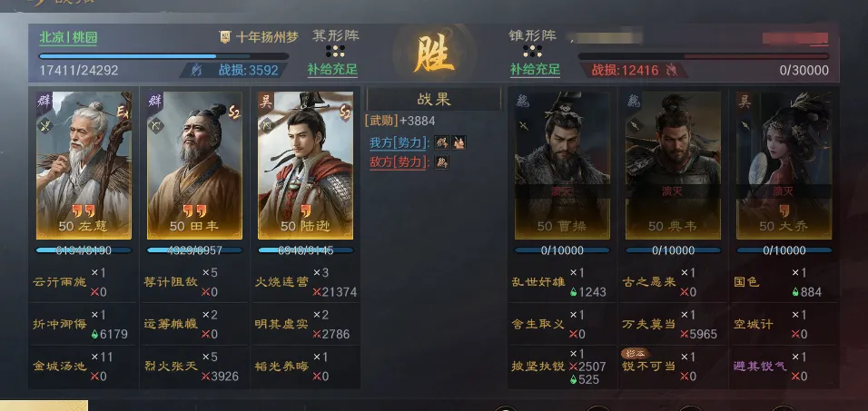
Task: Click the right 补给充足 supply status link
Action: [536, 70]
